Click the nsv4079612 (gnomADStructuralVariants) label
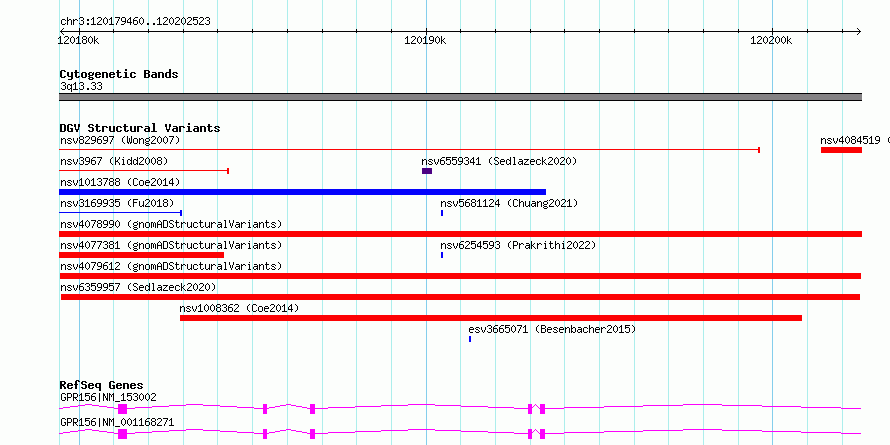 [171, 266]
